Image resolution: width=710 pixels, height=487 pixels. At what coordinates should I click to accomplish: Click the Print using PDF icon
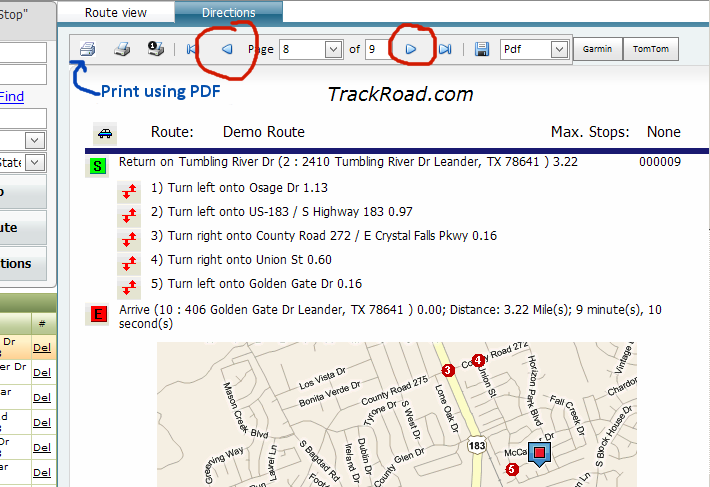(x=87, y=49)
